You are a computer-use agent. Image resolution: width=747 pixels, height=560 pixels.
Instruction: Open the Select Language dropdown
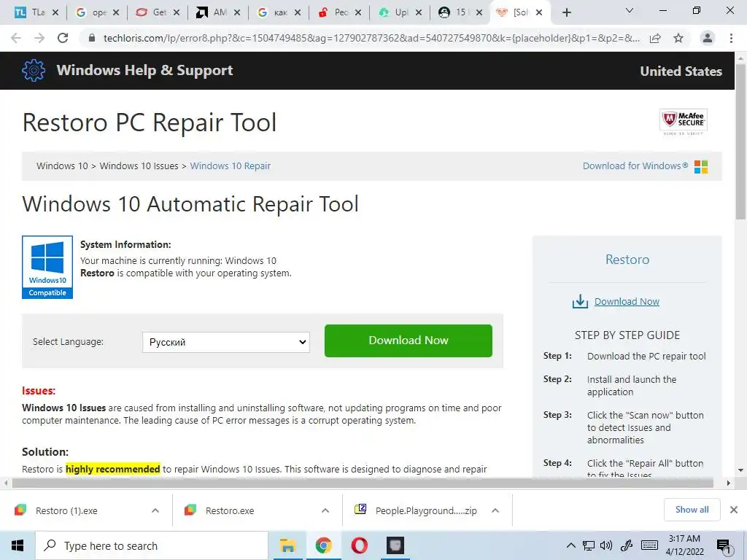pyautogui.click(x=226, y=342)
